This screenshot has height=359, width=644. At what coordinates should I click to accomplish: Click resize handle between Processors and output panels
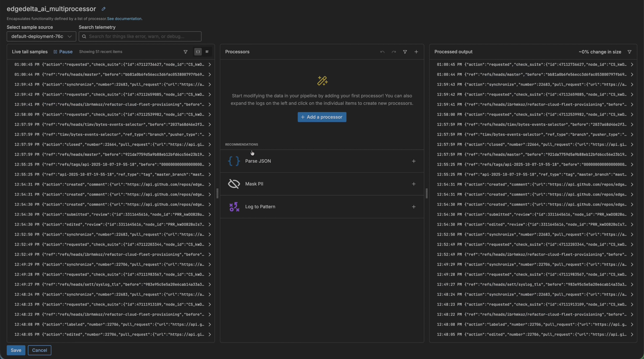427,193
